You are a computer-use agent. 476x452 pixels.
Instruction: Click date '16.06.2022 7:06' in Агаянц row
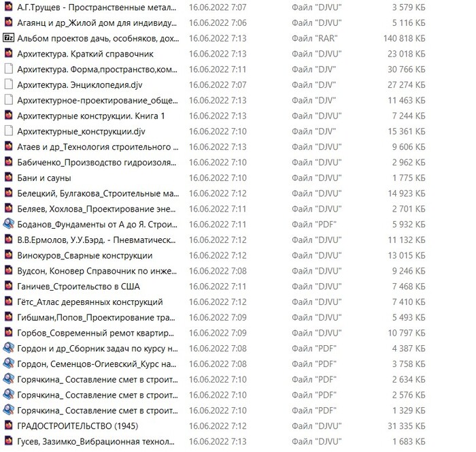coord(218,22)
